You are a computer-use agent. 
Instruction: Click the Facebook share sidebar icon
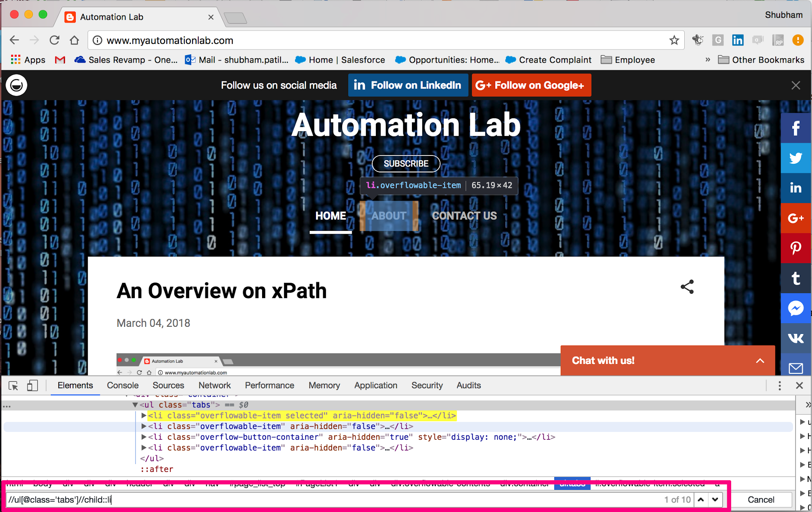pyautogui.click(x=796, y=128)
